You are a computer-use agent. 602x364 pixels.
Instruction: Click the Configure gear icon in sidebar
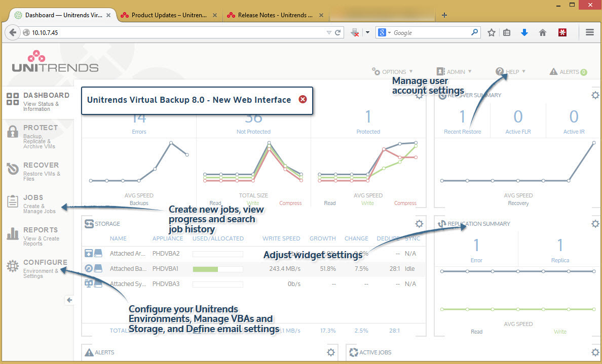coord(13,266)
